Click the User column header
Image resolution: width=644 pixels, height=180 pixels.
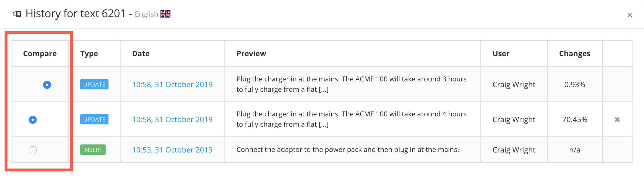(501, 54)
